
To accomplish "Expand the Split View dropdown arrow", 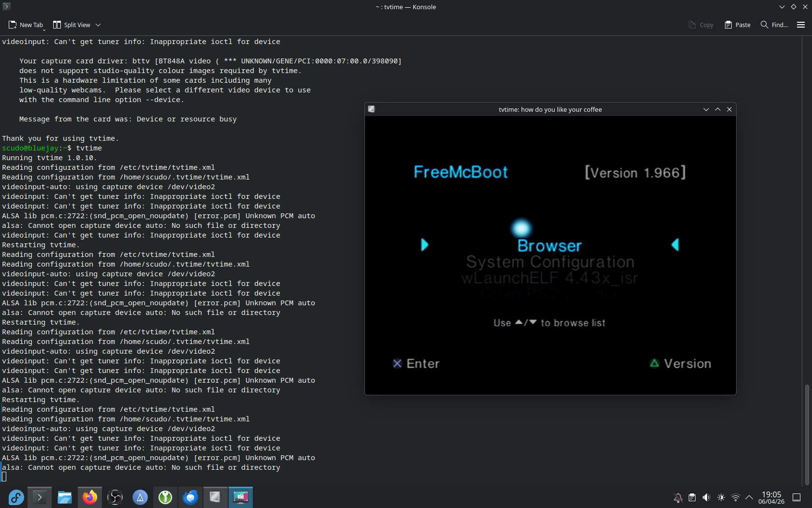I will (98, 25).
